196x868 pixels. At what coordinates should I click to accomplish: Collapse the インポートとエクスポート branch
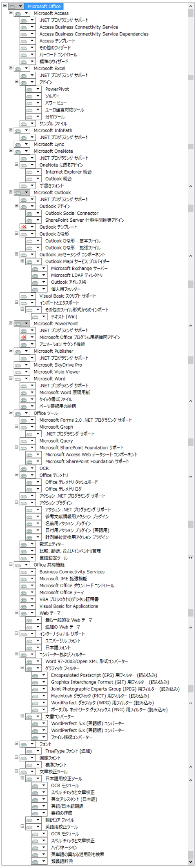[x=16, y=303]
